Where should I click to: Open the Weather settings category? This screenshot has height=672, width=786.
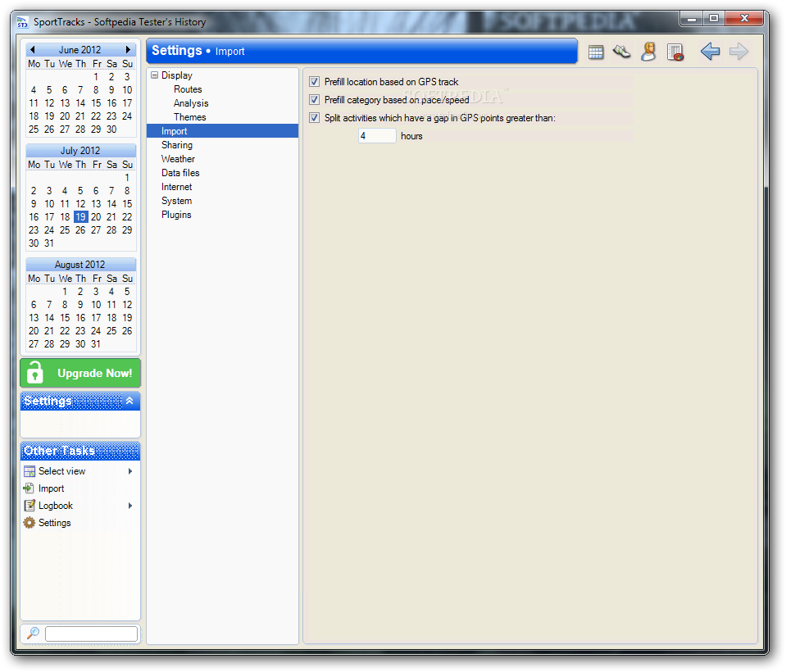click(178, 159)
